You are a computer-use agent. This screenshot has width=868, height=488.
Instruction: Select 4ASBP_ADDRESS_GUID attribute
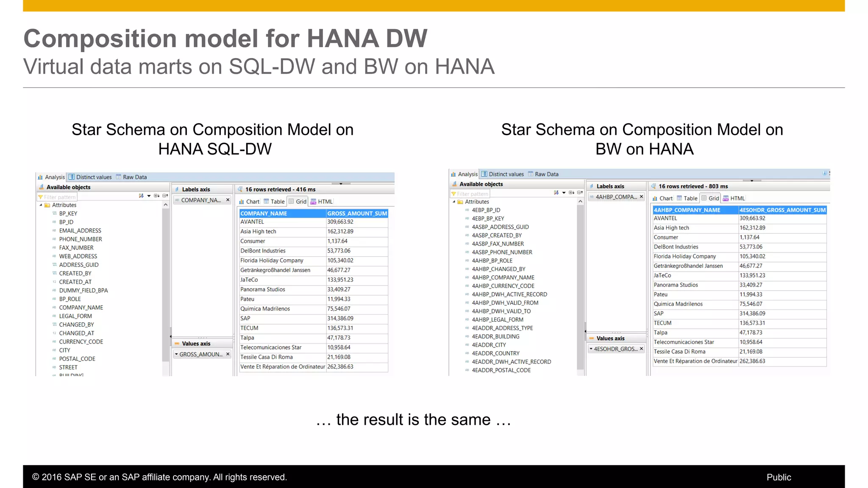[x=500, y=227]
